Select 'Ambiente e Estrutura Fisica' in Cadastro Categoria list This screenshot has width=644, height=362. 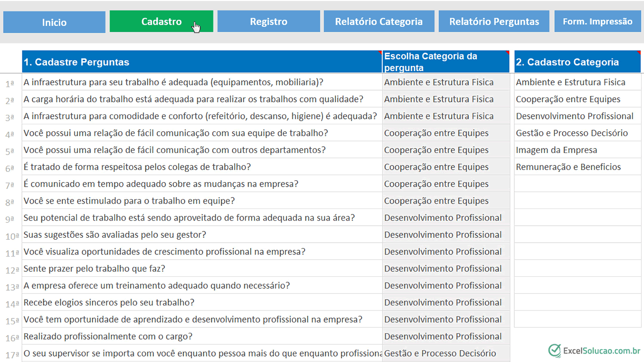tap(578, 82)
